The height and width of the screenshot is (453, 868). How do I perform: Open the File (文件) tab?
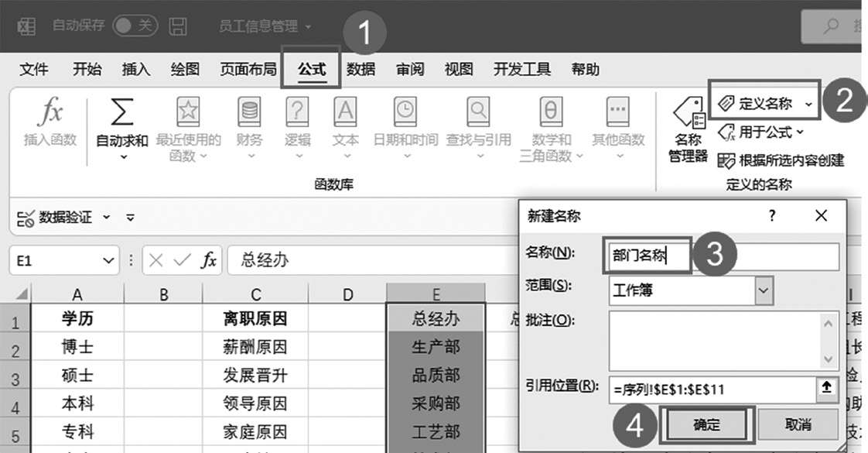tap(34, 69)
